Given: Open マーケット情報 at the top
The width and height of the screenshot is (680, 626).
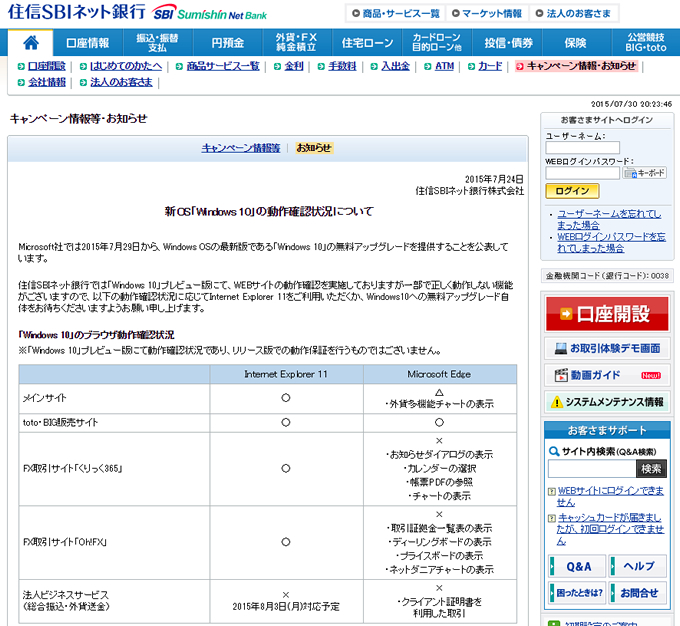Looking at the screenshot, I should pyautogui.click(x=487, y=13).
